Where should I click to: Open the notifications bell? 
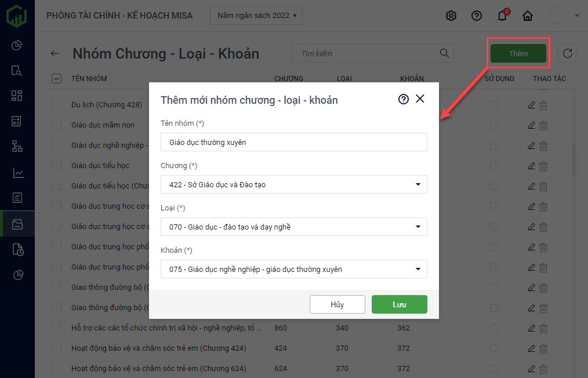click(502, 16)
